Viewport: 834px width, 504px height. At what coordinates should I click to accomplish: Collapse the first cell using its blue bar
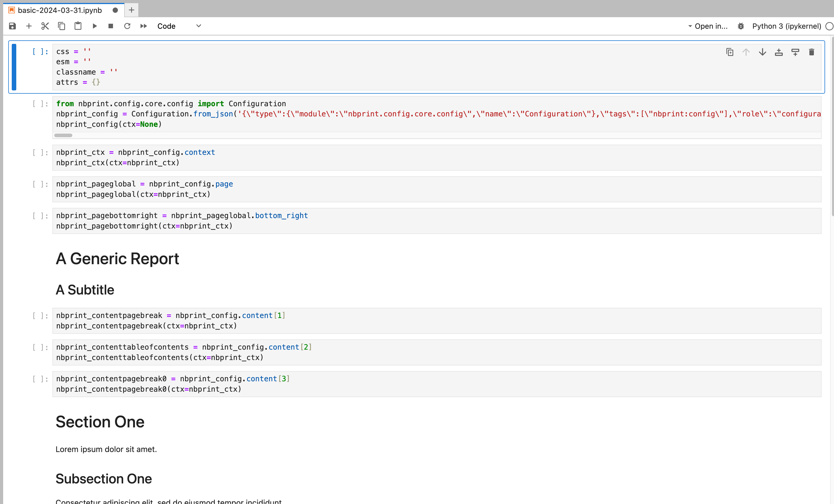point(14,67)
